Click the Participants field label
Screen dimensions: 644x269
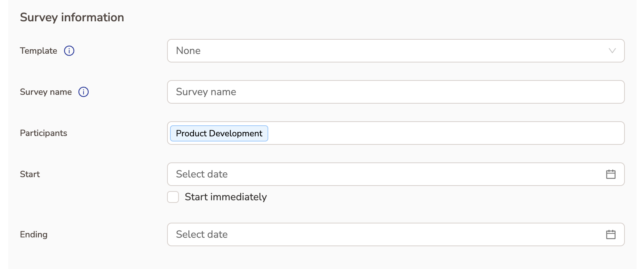pyautogui.click(x=43, y=133)
